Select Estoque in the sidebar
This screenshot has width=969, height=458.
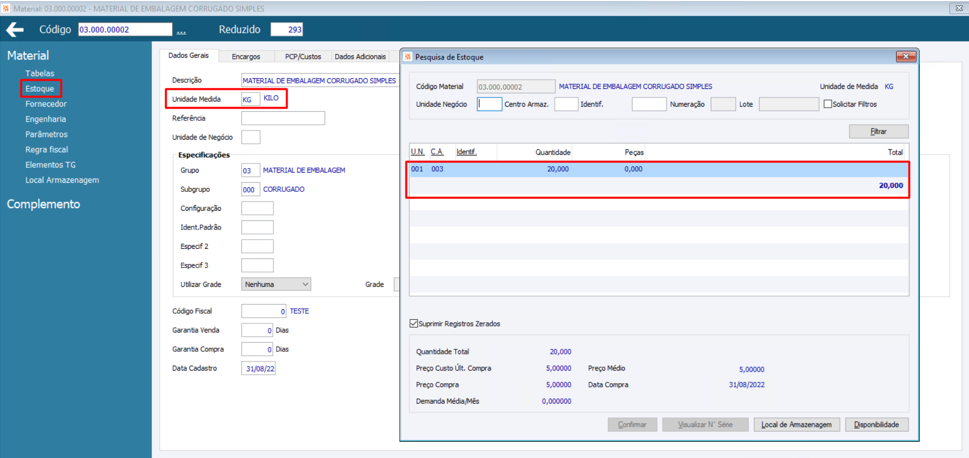(x=40, y=89)
